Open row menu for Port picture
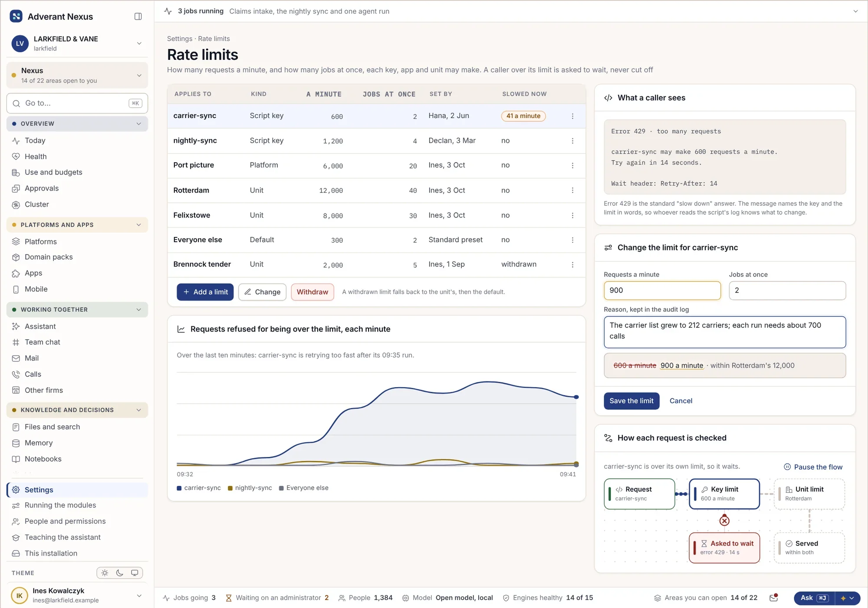The width and height of the screenshot is (868, 608). pyautogui.click(x=572, y=166)
